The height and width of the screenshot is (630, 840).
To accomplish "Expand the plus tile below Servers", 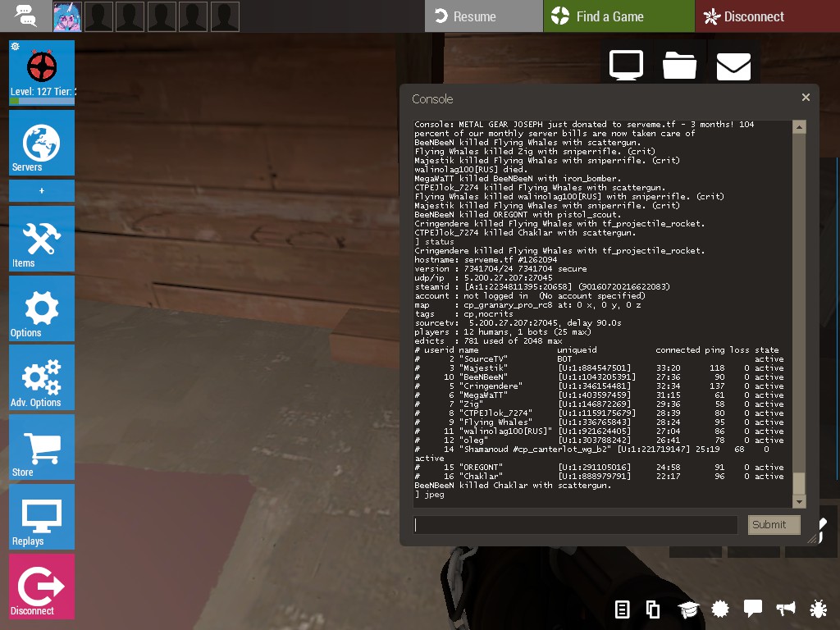I will click(x=42, y=190).
